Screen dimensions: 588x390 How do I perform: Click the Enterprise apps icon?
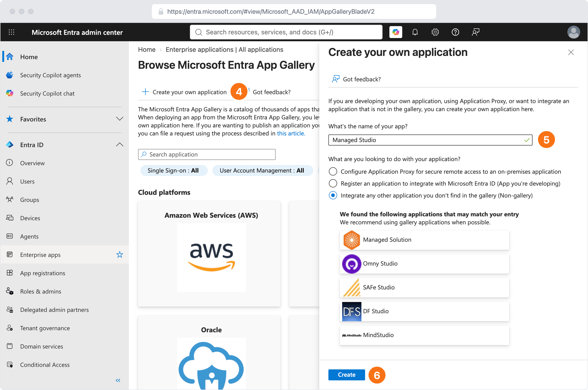(9, 254)
